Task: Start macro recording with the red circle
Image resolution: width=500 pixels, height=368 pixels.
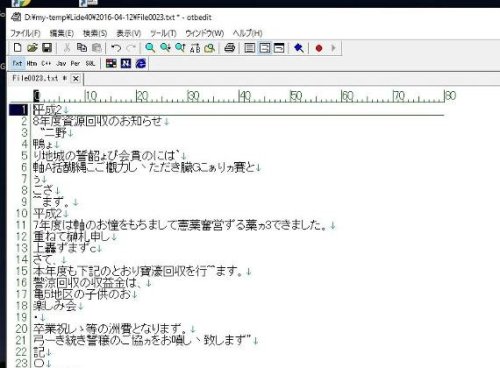Action: [319, 48]
